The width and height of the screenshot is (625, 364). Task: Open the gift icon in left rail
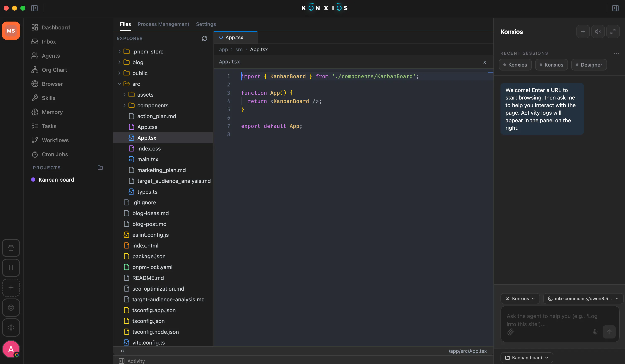[11, 248]
